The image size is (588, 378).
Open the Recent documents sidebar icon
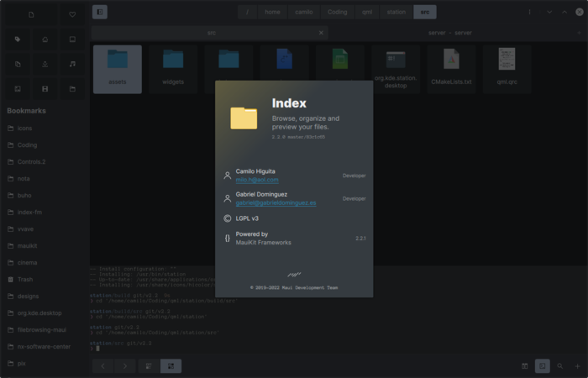pyautogui.click(x=31, y=14)
